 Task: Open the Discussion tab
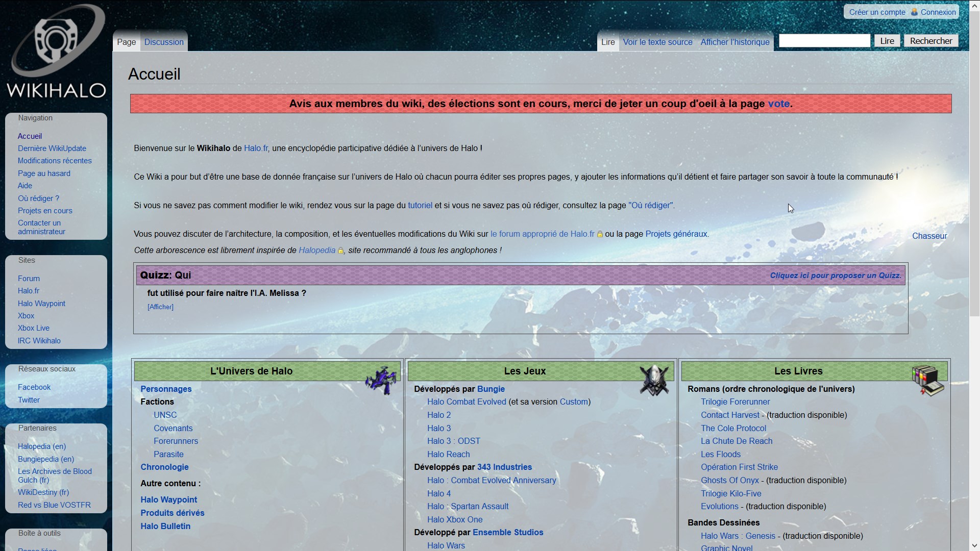pos(164,42)
